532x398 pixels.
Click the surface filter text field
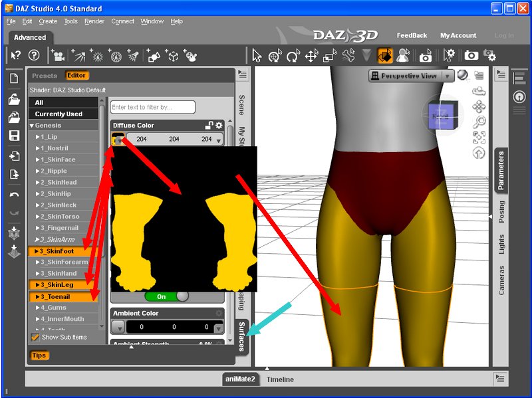point(153,107)
